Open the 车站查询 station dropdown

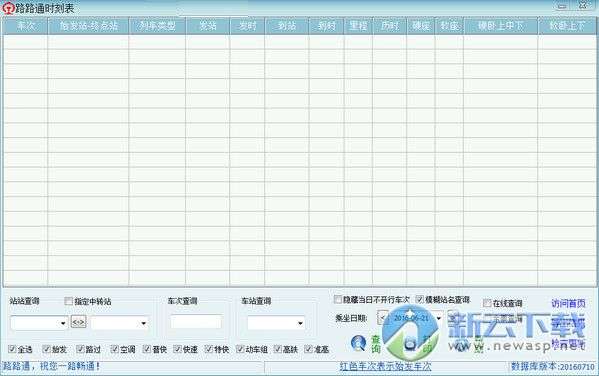300,323
